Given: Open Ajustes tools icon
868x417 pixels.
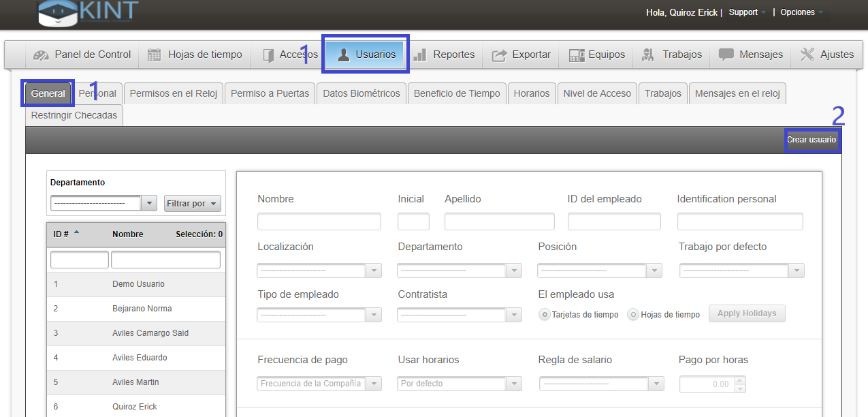Looking at the screenshot, I should [807, 55].
